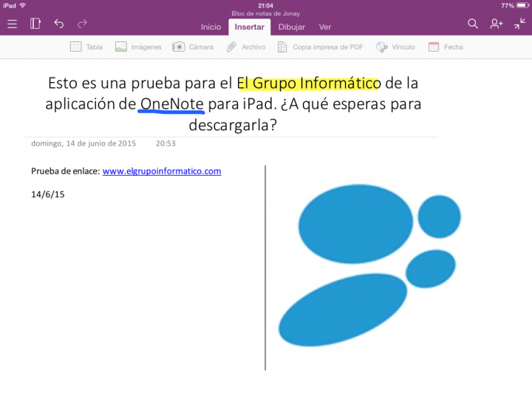The image size is (532, 399).
Task: Tap the page time 20:53
Action: point(166,143)
